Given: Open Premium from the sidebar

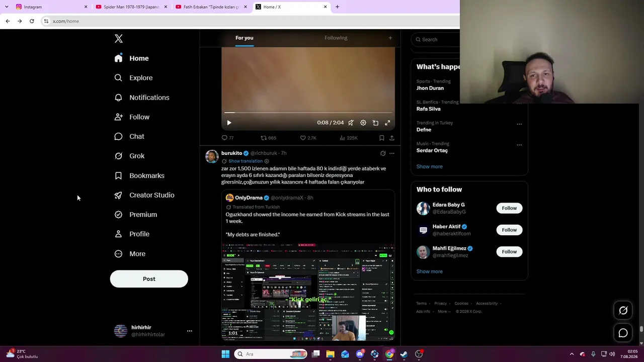Looking at the screenshot, I should pyautogui.click(x=136, y=215).
